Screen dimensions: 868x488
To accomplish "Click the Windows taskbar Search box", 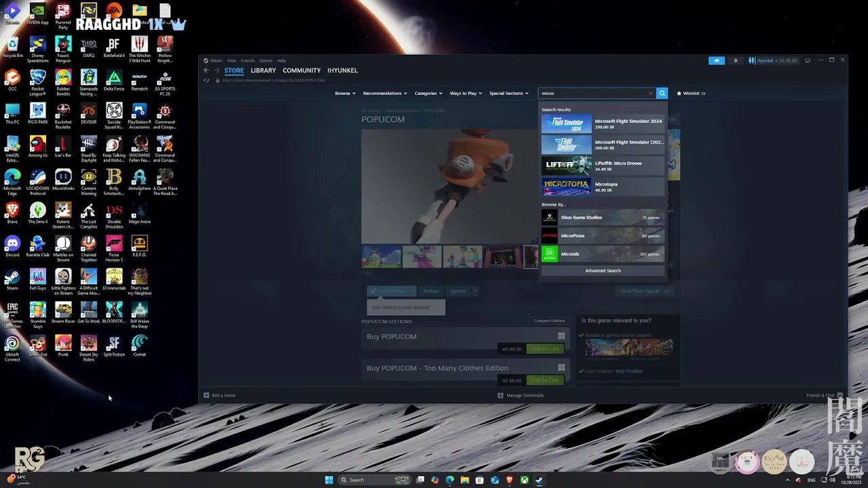I will point(374,480).
